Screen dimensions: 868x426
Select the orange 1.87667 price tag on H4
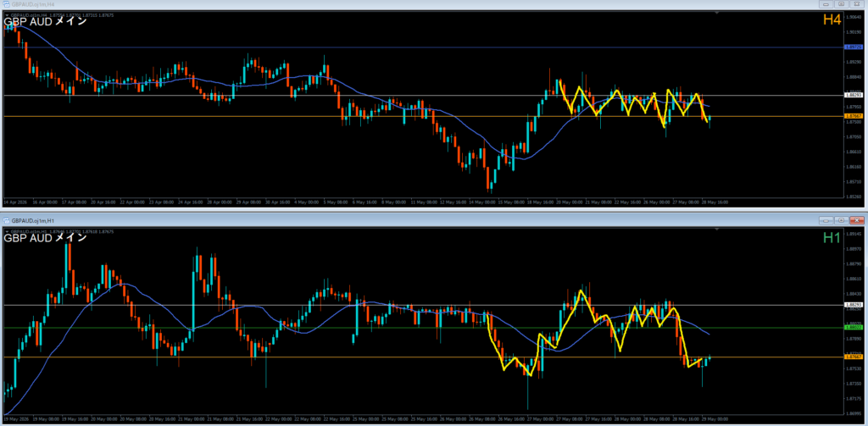click(x=852, y=116)
